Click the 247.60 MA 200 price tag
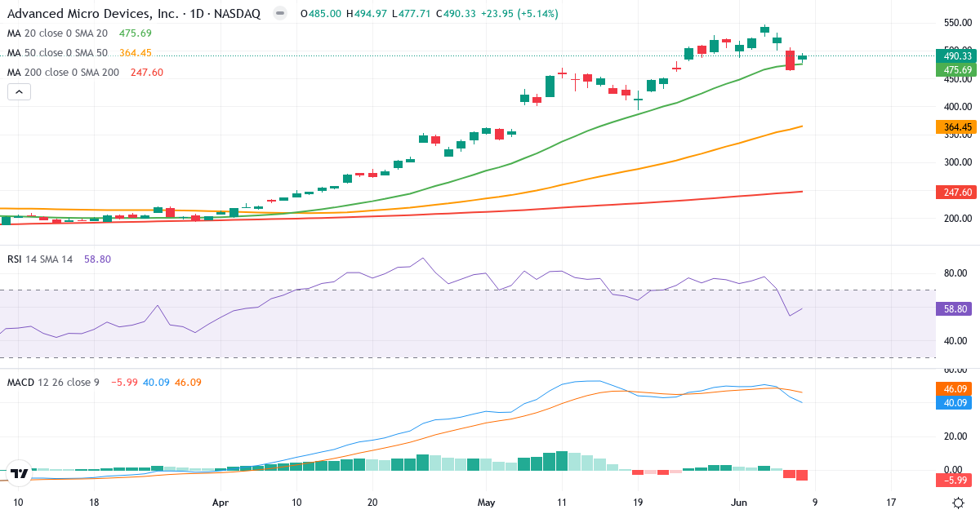This screenshot has height=514, width=980. click(956, 192)
